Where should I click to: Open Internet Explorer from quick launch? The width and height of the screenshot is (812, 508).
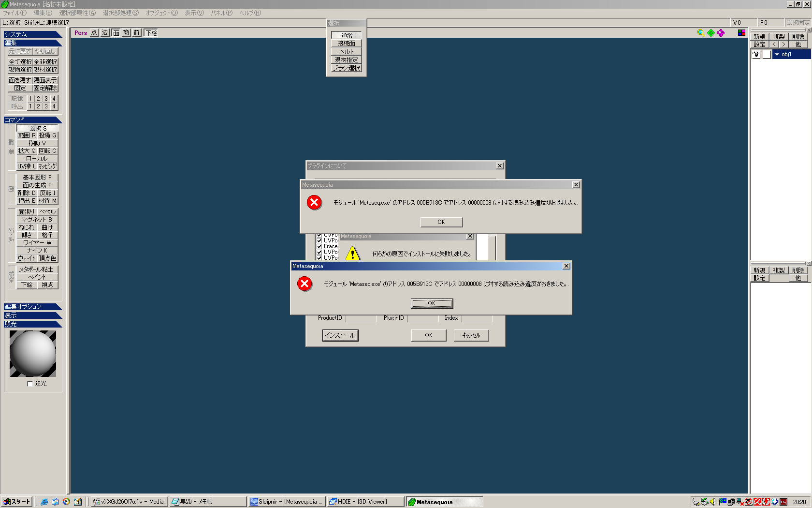(44, 502)
